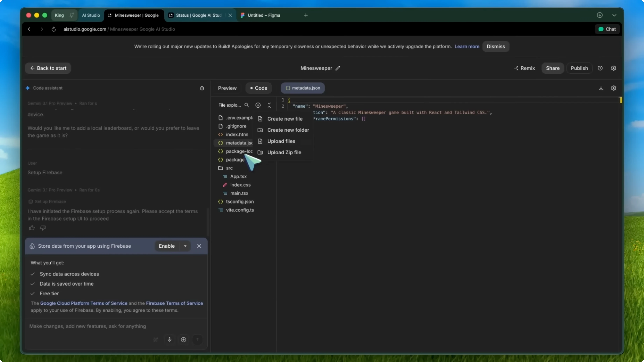Click the pencil to rename Minesweeper
Viewport: 644px width, 362px height.
(x=338, y=68)
